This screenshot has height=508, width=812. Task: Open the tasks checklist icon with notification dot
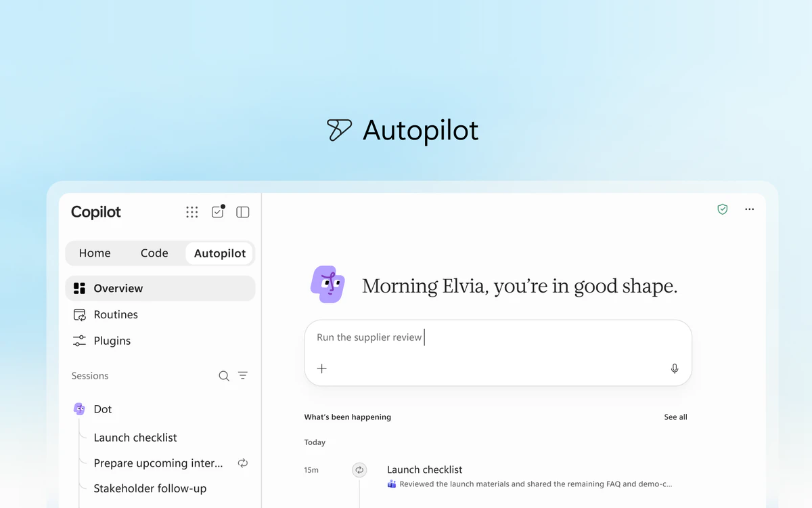pyautogui.click(x=218, y=211)
